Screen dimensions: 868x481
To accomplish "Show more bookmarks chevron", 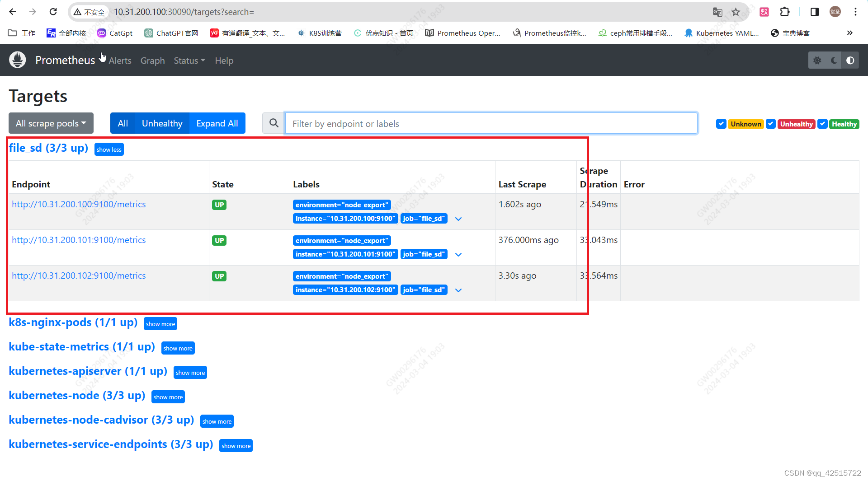I will point(849,33).
